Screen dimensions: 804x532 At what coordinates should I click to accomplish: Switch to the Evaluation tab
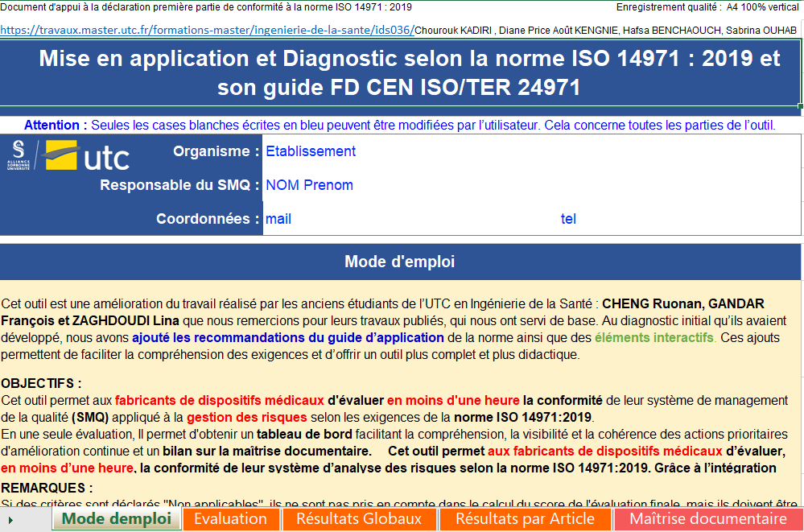[x=231, y=519]
